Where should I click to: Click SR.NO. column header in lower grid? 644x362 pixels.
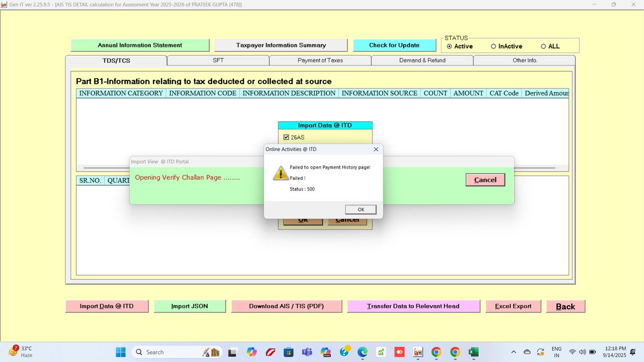point(90,181)
